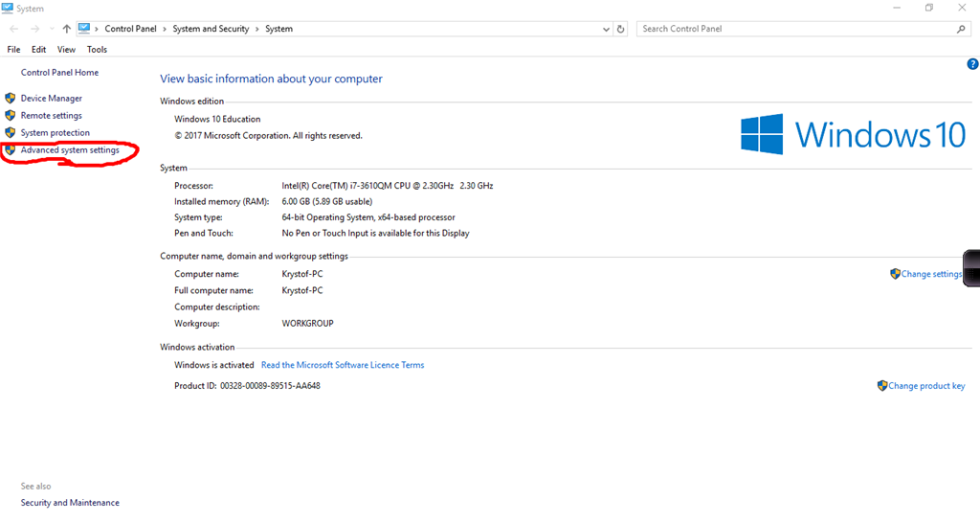Navigate to System and Security breadcrumb

tap(211, 29)
